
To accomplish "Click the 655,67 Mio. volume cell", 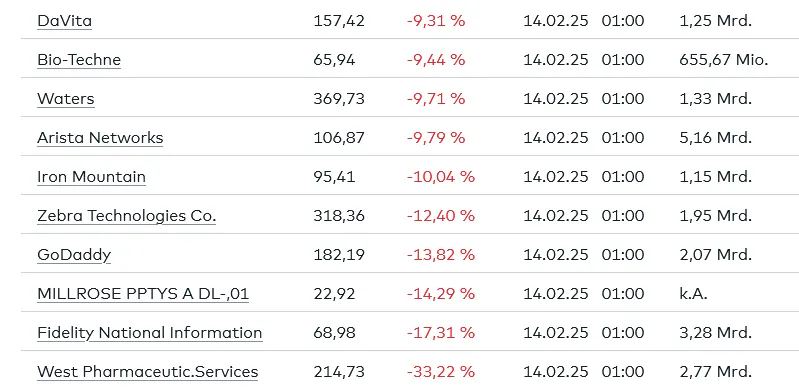I will click(x=724, y=60).
